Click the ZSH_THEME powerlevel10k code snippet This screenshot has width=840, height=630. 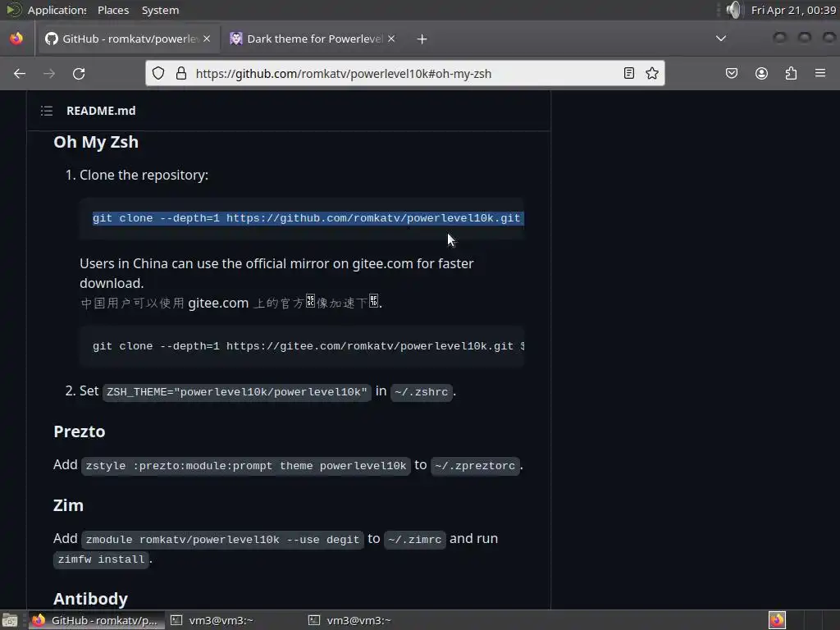coord(237,391)
